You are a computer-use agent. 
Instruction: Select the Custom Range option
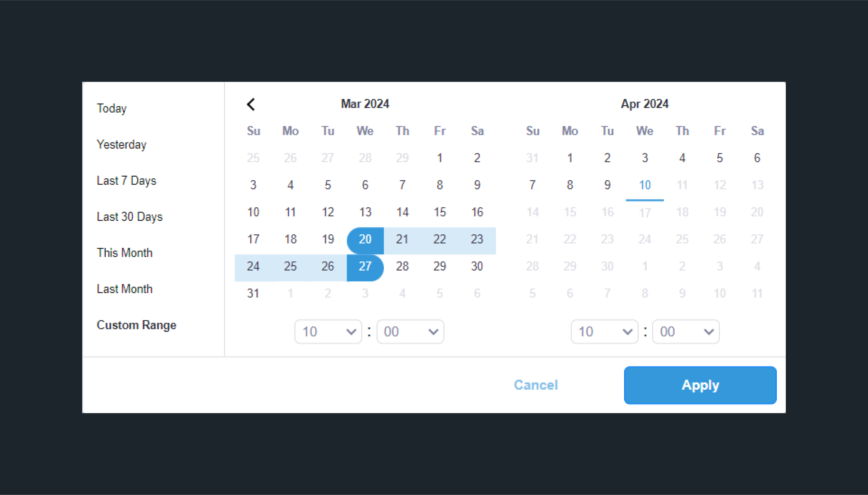point(136,325)
